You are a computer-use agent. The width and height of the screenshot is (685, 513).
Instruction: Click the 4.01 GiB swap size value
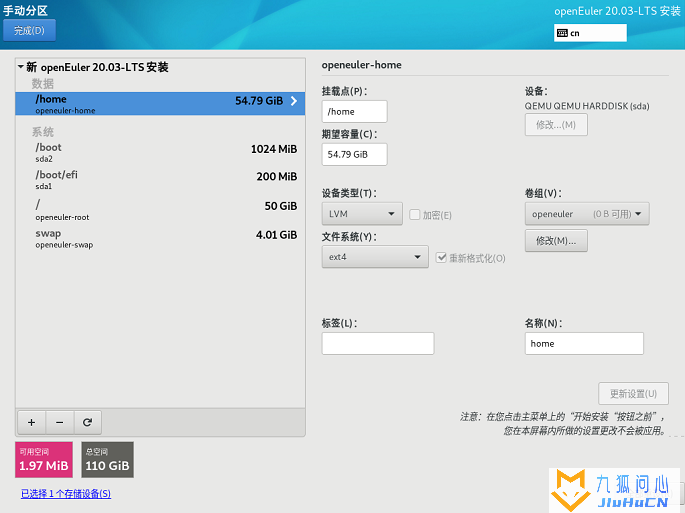click(276, 235)
